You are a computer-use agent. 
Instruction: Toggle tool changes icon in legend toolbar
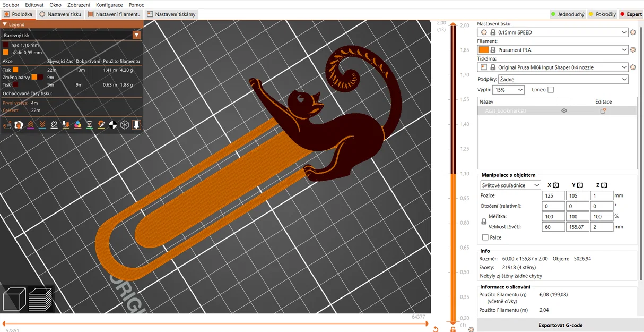point(66,125)
